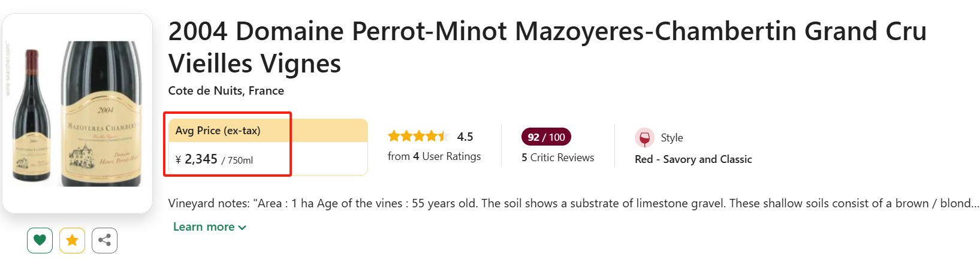Select the Avg Price (ex-tax) header

tap(218, 131)
